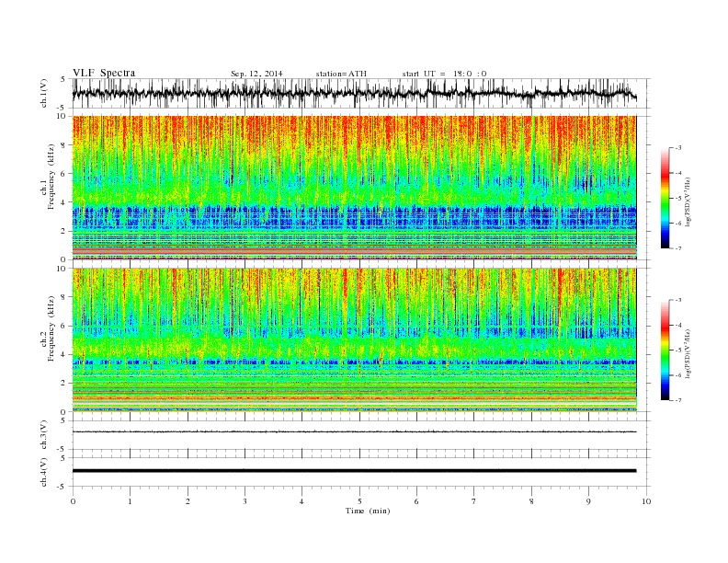Click the "start UT = 18:0 :0" text
Image resolution: width=728 pixels, height=563 pixels.
click(444, 74)
